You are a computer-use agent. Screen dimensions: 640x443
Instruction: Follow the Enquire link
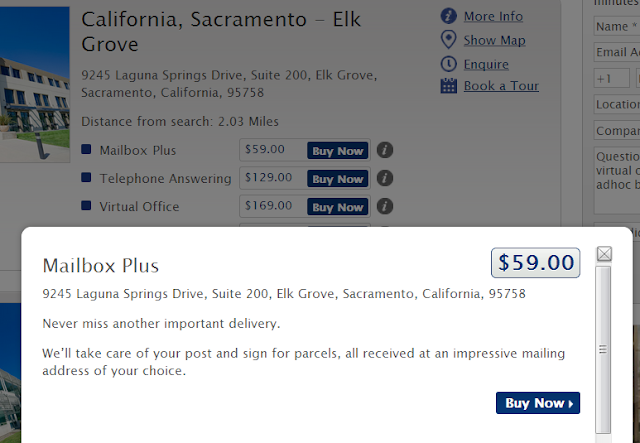tap(486, 63)
